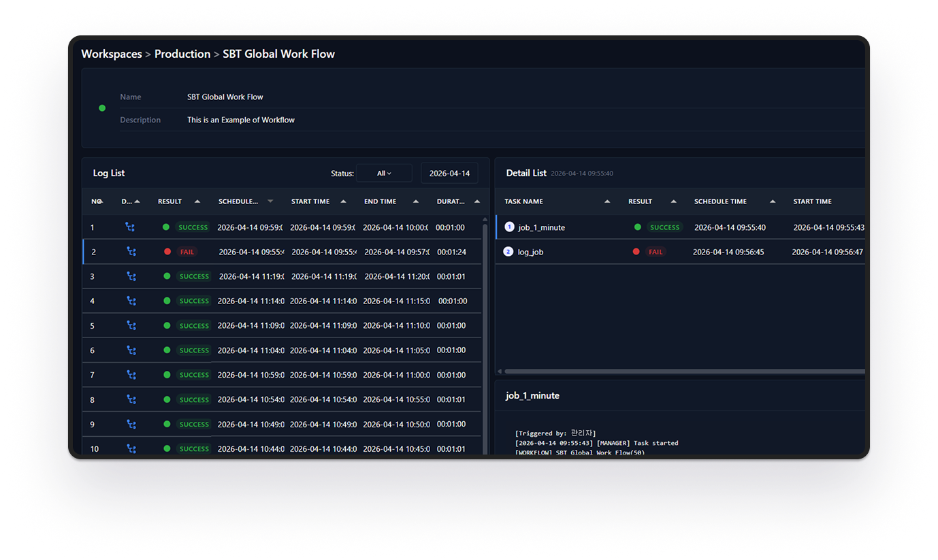The width and height of the screenshot is (938, 560).
Task: Sort Log List by START TIME arrow
Action: [x=343, y=201]
